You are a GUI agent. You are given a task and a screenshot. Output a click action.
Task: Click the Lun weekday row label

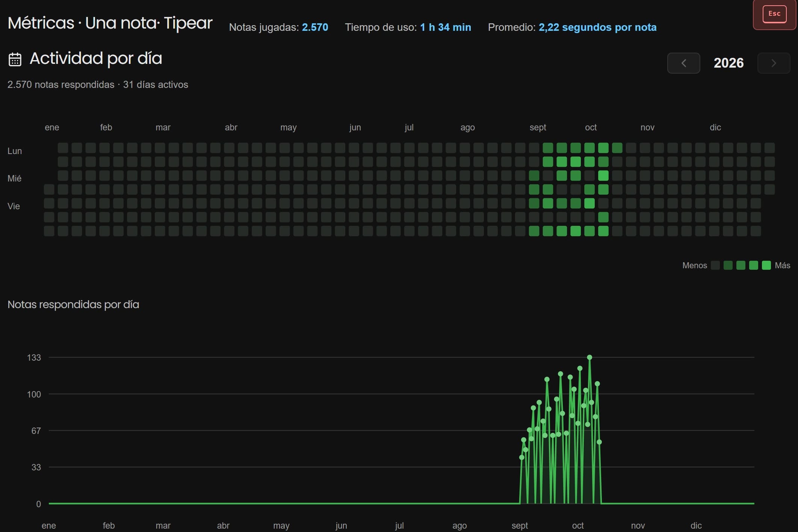[x=15, y=151]
